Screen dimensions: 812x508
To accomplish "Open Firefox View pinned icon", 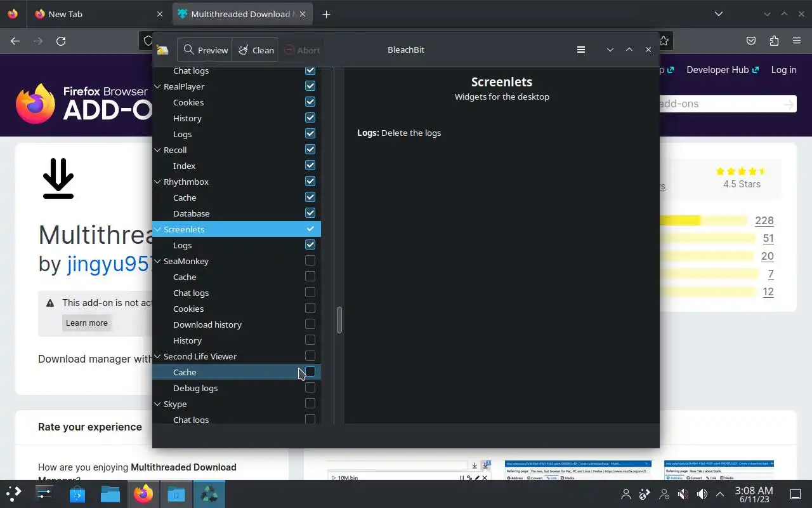I will [13, 14].
